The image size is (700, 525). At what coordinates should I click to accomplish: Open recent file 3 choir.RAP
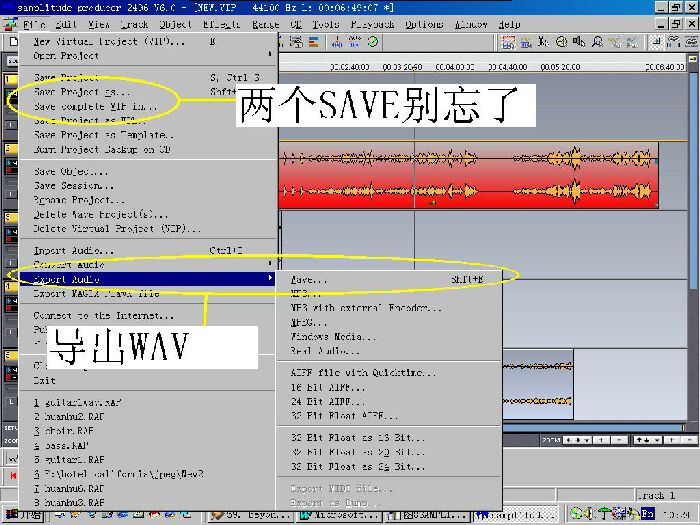coord(147,431)
